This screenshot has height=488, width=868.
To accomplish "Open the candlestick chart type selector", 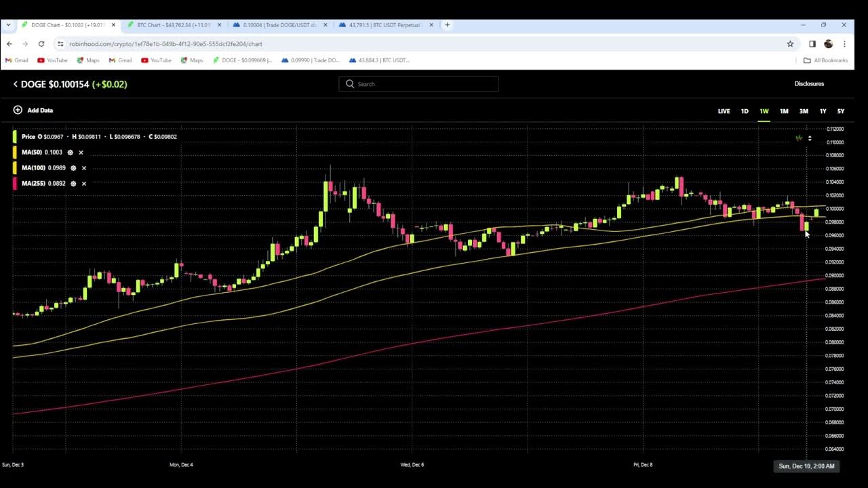I will (x=803, y=138).
